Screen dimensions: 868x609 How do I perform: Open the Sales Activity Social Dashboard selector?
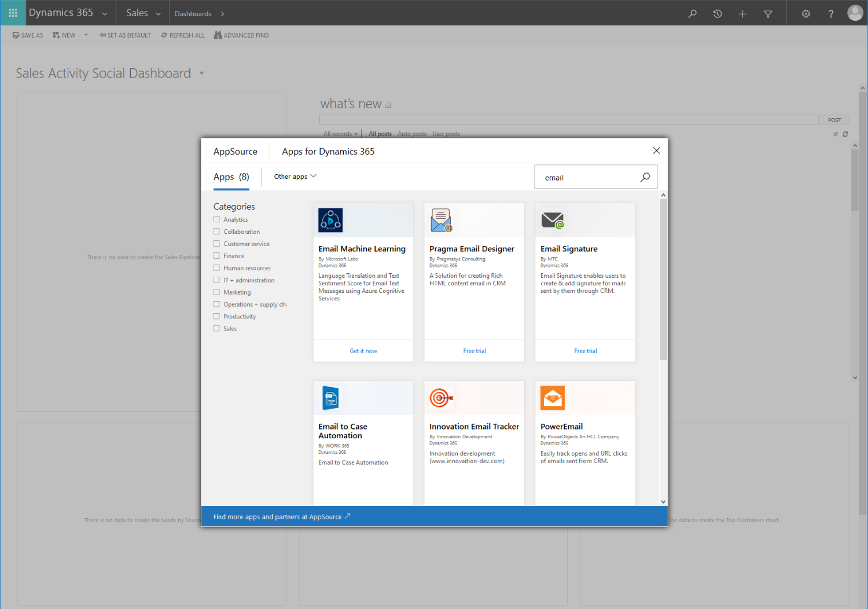pos(201,73)
